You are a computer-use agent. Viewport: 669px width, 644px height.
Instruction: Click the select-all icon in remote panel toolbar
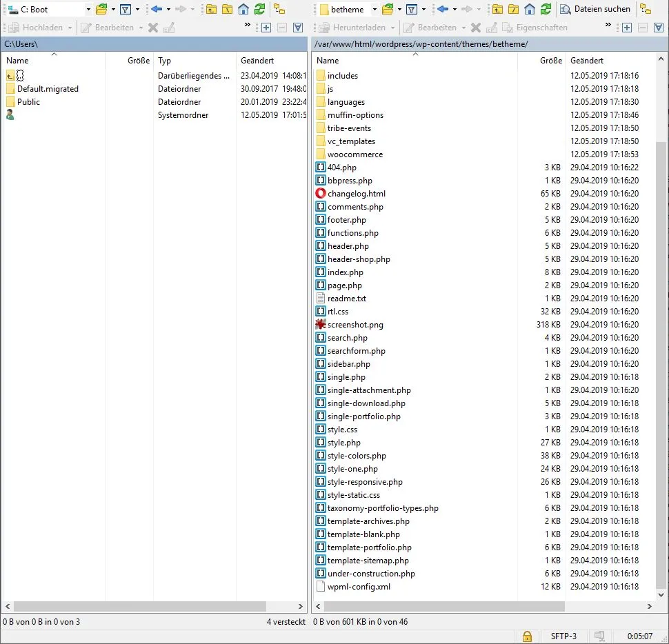[659, 28]
